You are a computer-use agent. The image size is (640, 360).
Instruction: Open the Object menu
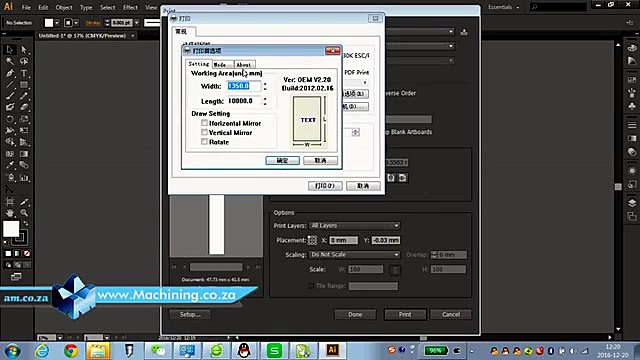point(64,7)
